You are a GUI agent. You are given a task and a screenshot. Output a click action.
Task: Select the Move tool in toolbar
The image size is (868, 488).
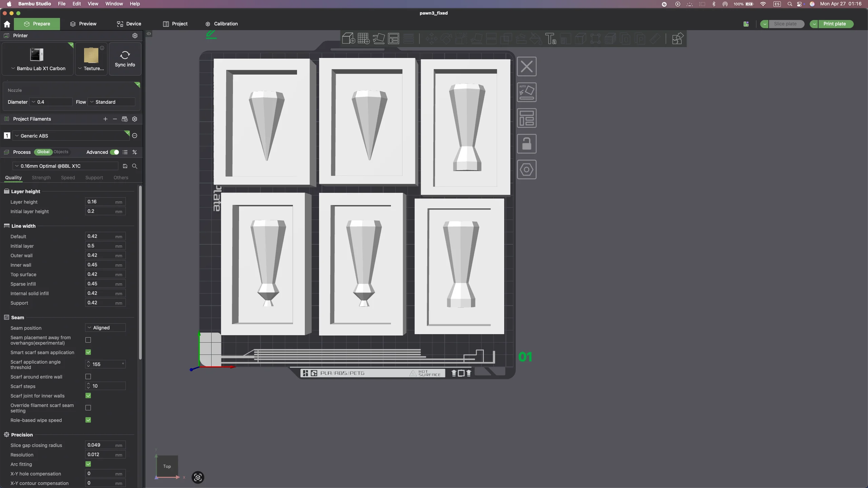pyautogui.click(x=431, y=39)
